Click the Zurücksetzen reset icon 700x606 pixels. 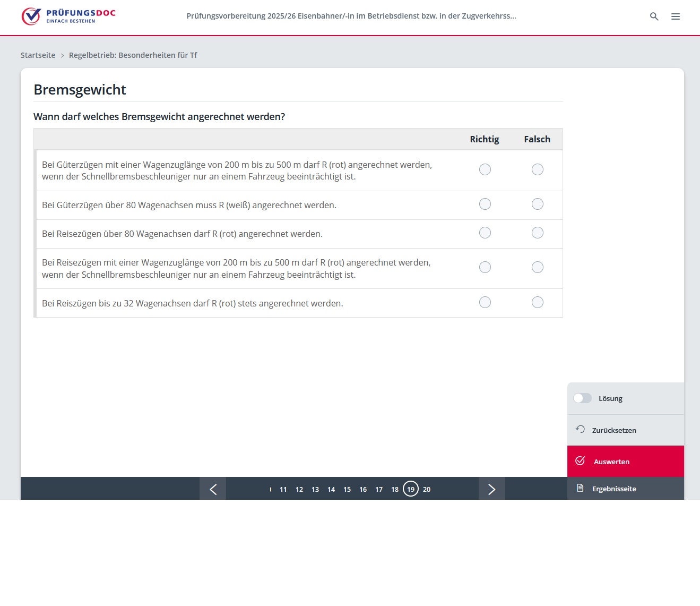click(580, 430)
